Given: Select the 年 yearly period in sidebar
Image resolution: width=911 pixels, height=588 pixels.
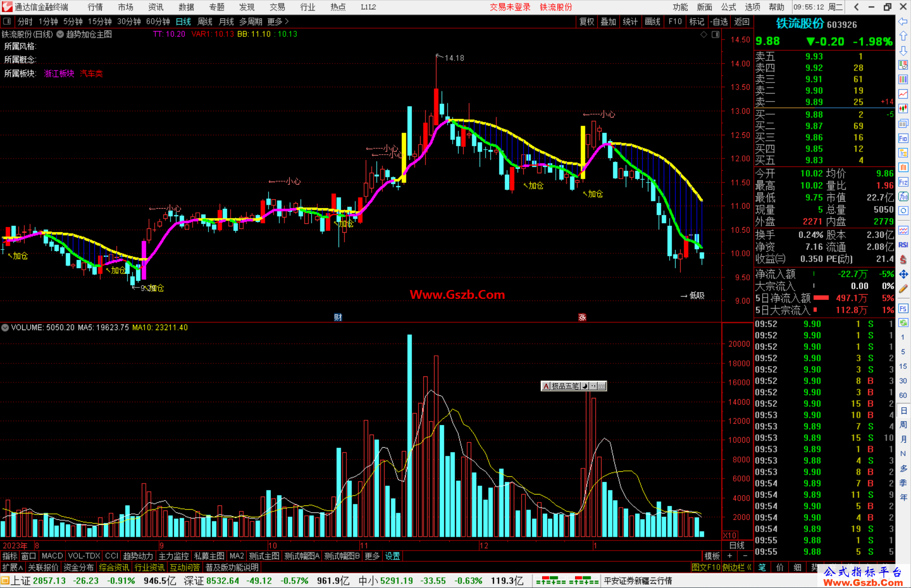Looking at the screenshot, I should click(x=903, y=497).
